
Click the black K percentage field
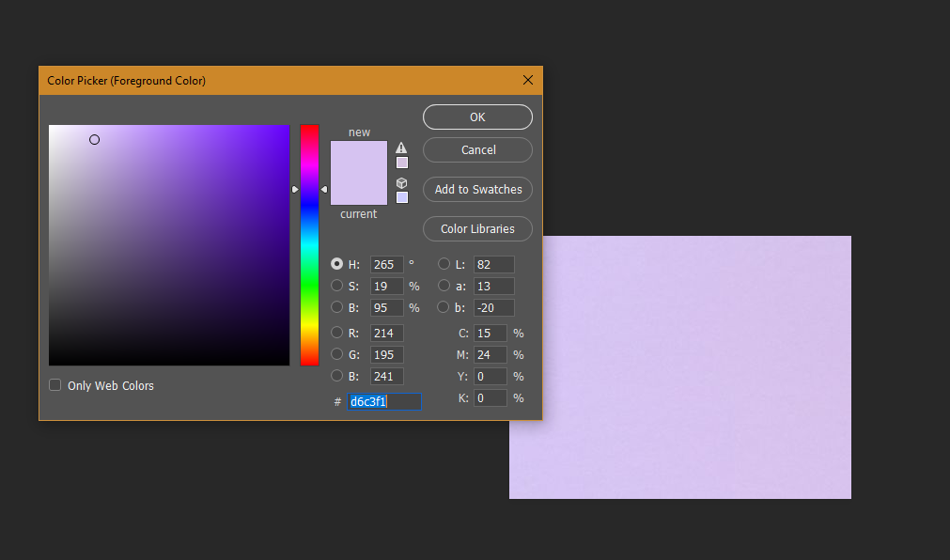click(x=491, y=398)
